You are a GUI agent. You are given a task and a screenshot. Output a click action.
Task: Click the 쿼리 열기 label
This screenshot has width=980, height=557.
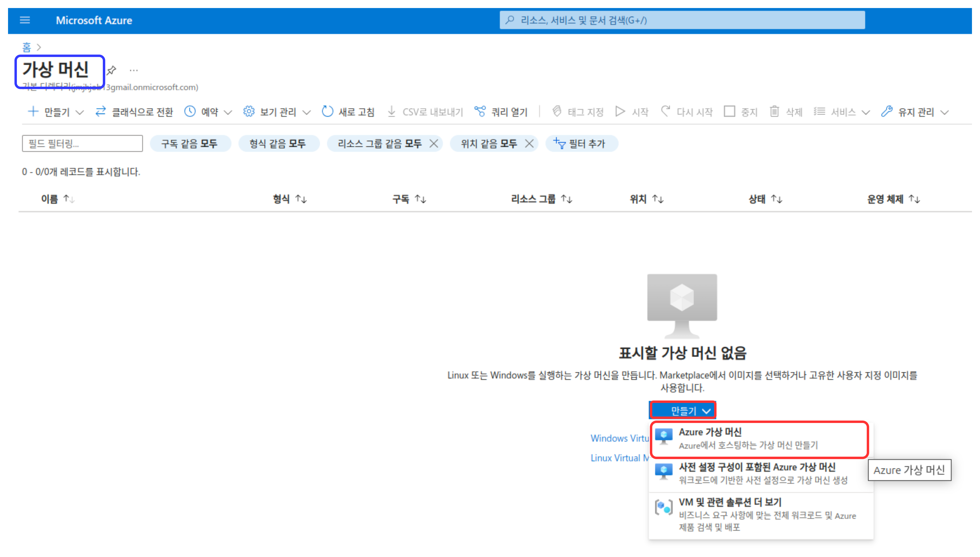click(509, 112)
